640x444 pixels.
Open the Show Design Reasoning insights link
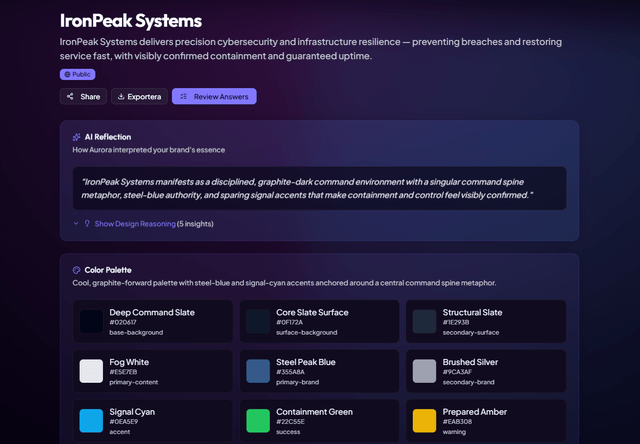pyautogui.click(x=134, y=224)
